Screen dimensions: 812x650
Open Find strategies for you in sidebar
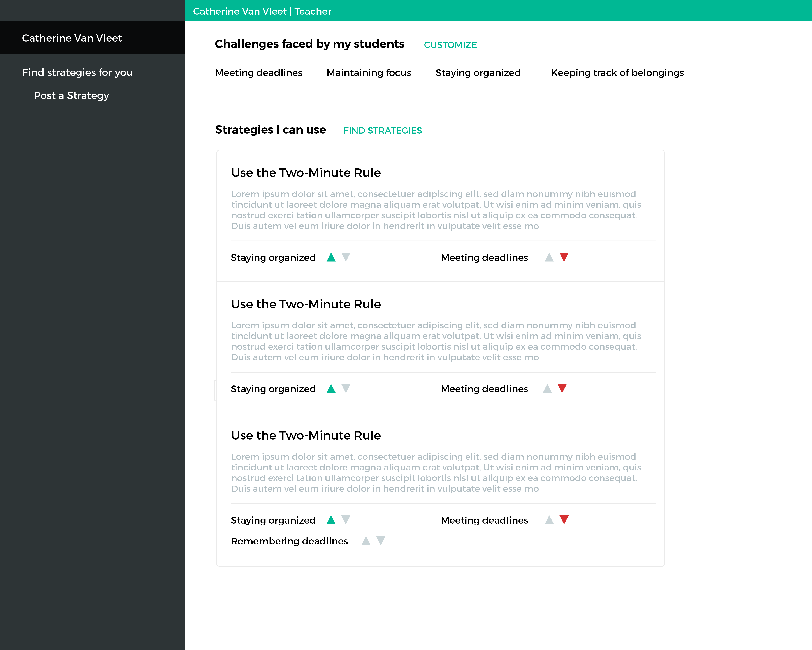coord(77,72)
